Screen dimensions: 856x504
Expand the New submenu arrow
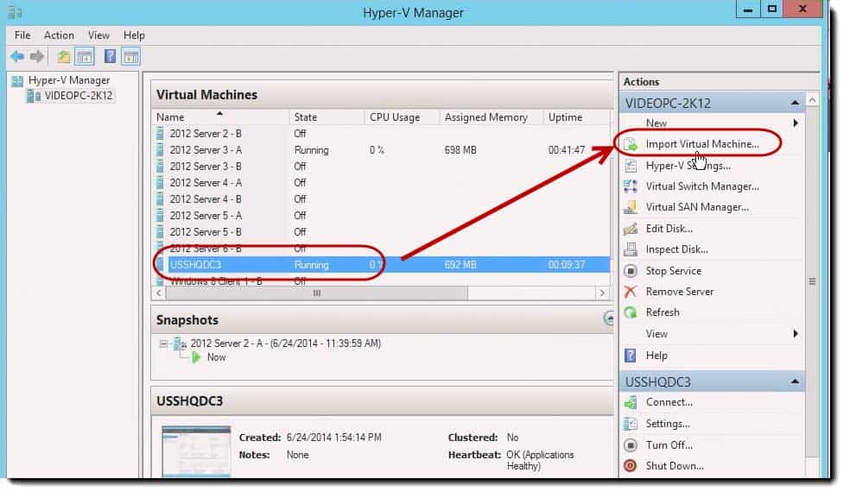(x=796, y=123)
